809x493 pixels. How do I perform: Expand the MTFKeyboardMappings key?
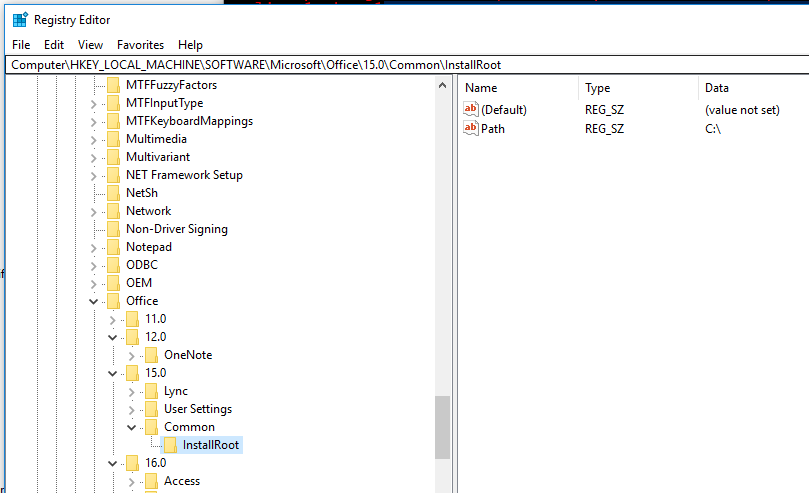93,122
